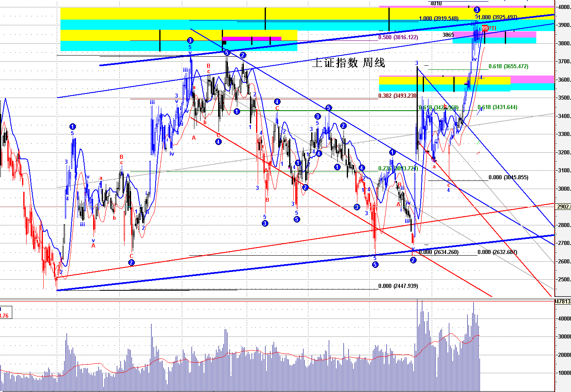This screenshot has width=571, height=392.
Task: Select the 0.382 (3493.230) retracement label
Action: [x=397, y=96]
